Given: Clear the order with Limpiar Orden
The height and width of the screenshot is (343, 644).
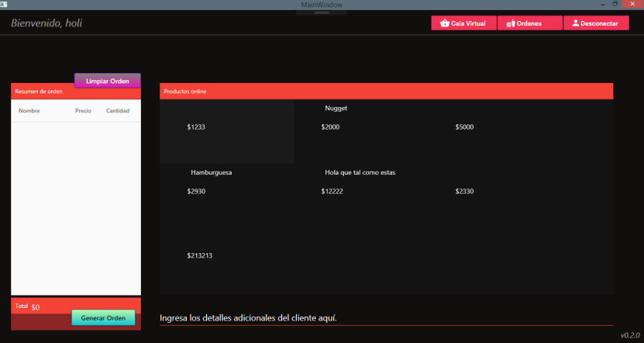Looking at the screenshot, I should click(108, 81).
